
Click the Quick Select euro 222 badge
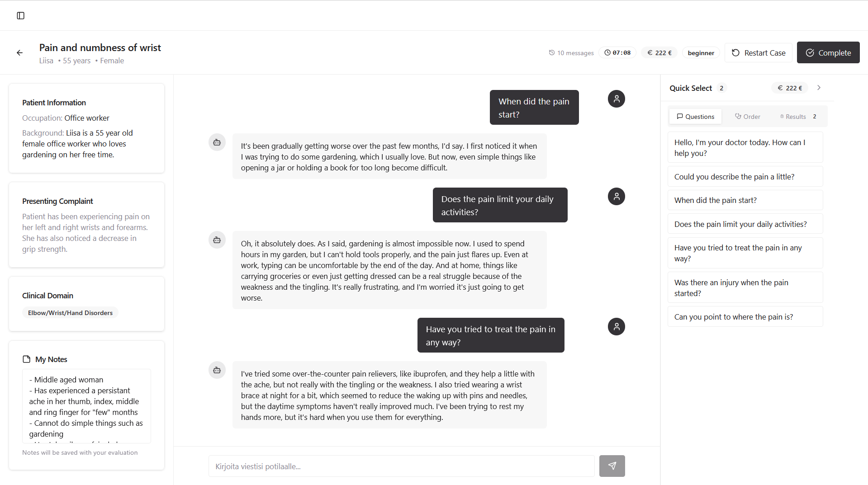pyautogui.click(x=790, y=88)
